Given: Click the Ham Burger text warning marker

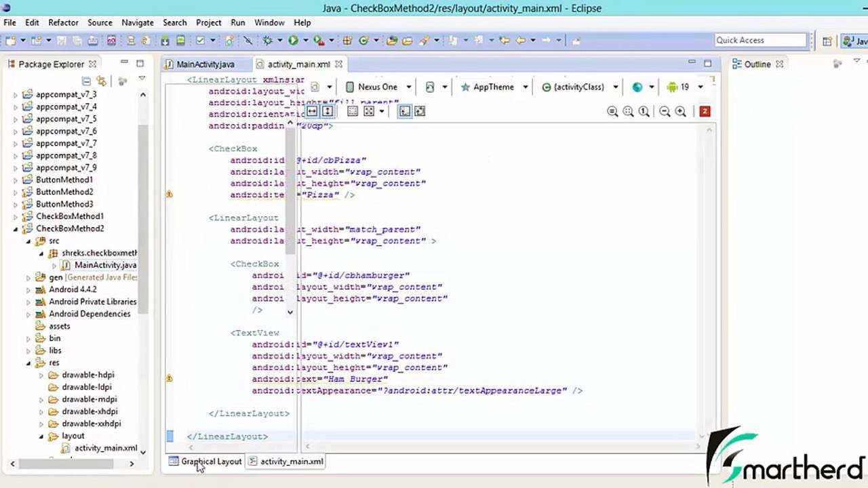Looking at the screenshot, I should coord(169,378).
